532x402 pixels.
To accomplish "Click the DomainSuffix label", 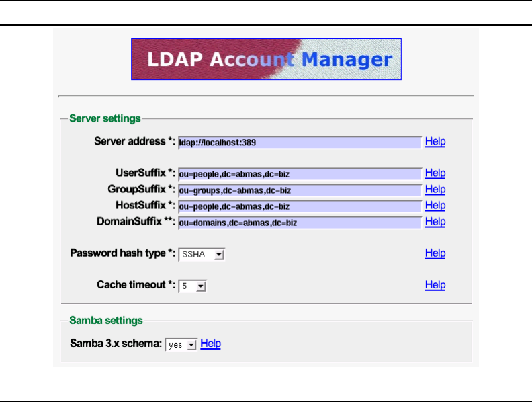I will click(136, 221).
